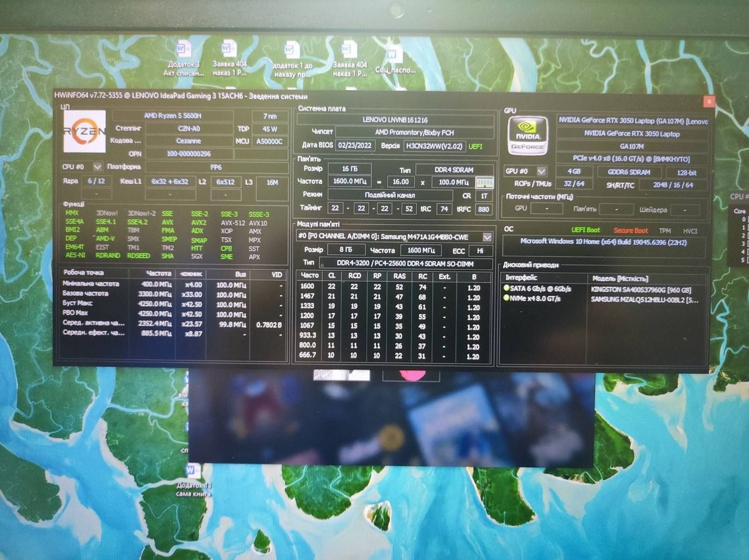749x560 pixels.
Task: Click the AVX2 feature flag
Action: (199, 222)
